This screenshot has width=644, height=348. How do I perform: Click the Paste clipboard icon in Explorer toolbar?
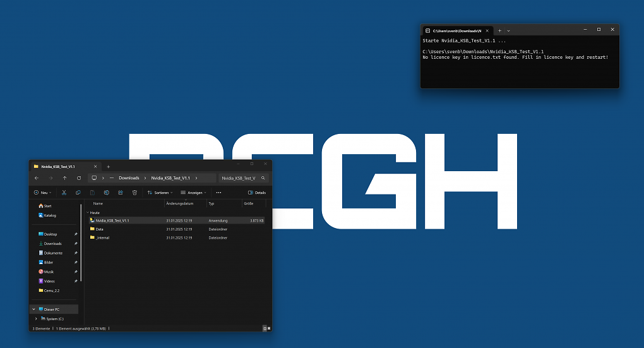click(92, 192)
